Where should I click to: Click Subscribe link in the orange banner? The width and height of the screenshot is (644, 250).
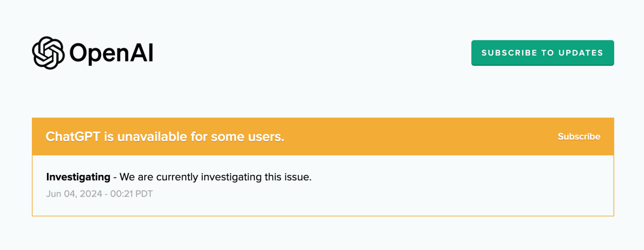click(579, 136)
